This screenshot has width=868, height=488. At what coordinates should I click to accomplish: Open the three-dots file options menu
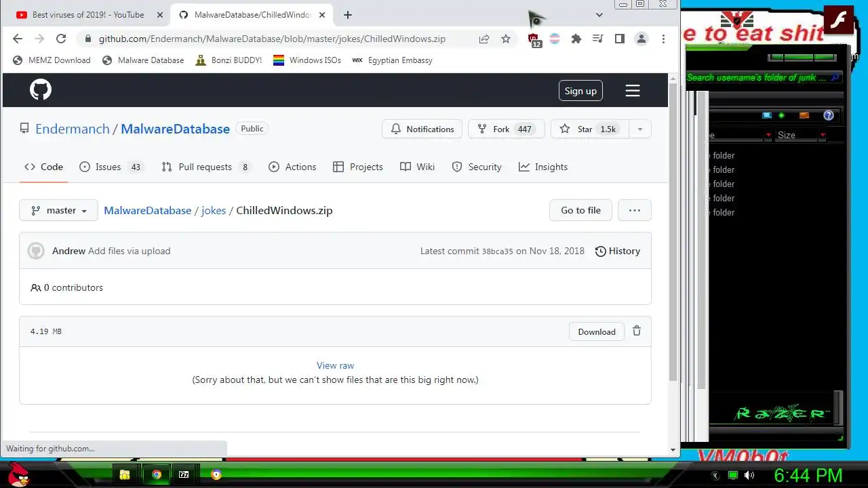click(x=635, y=210)
